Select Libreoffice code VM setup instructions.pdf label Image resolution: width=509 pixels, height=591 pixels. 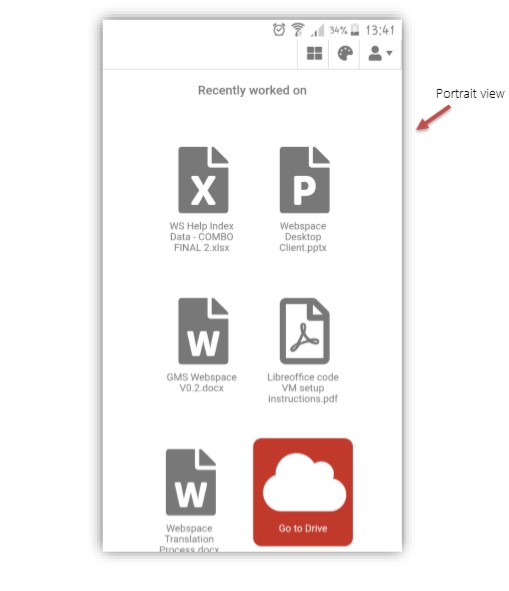[303, 388]
